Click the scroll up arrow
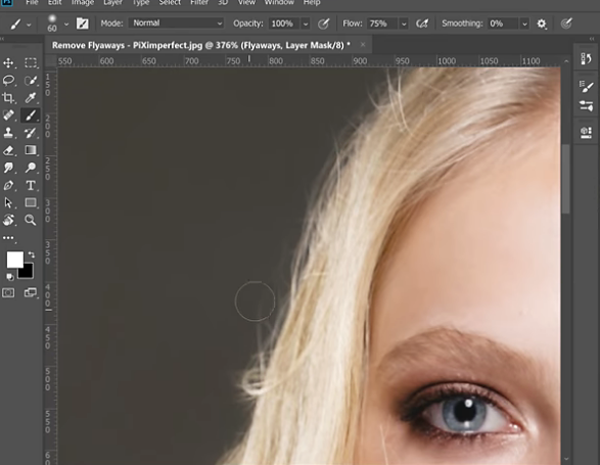The width and height of the screenshot is (600, 465). coord(566,61)
